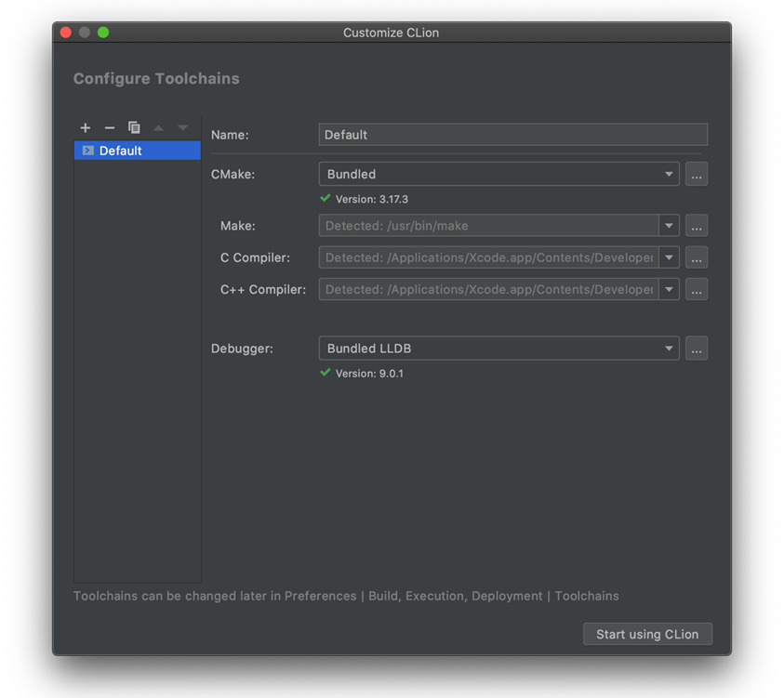Select the Default toolchain in list

click(x=137, y=151)
